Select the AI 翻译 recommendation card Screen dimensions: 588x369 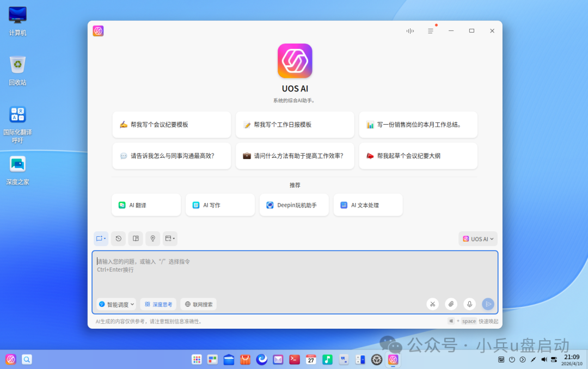(x=146, y=205)
